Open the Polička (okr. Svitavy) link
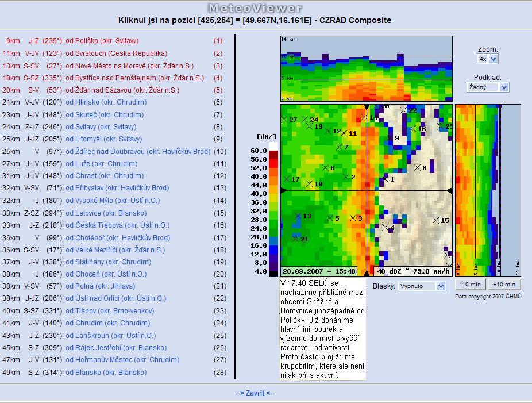The width and height of the screenshot is (532, 403). 102,41
